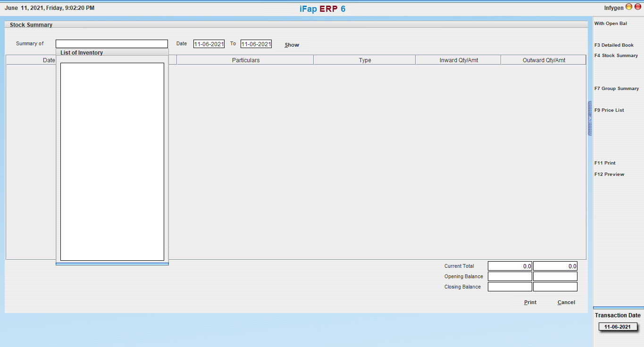Click the Cancel button
Viewport: 644px width, 347px height.
(566, 303)
